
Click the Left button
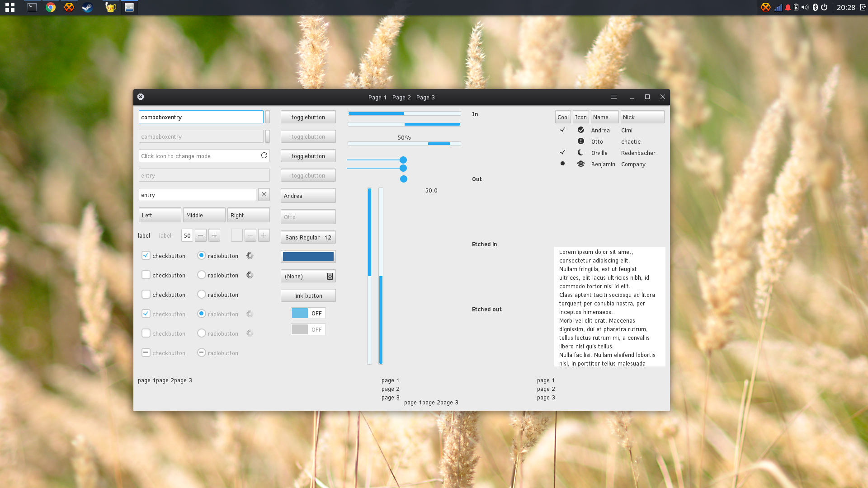pyautogui.click(x=160, y=215)
